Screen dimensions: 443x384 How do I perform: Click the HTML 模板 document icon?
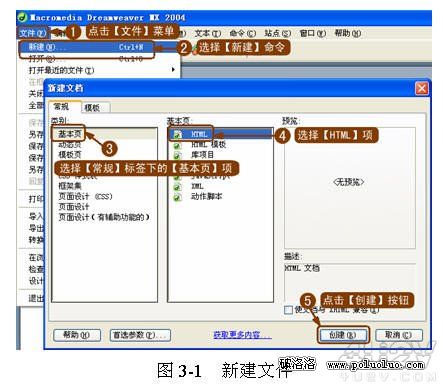click(177, 145)
